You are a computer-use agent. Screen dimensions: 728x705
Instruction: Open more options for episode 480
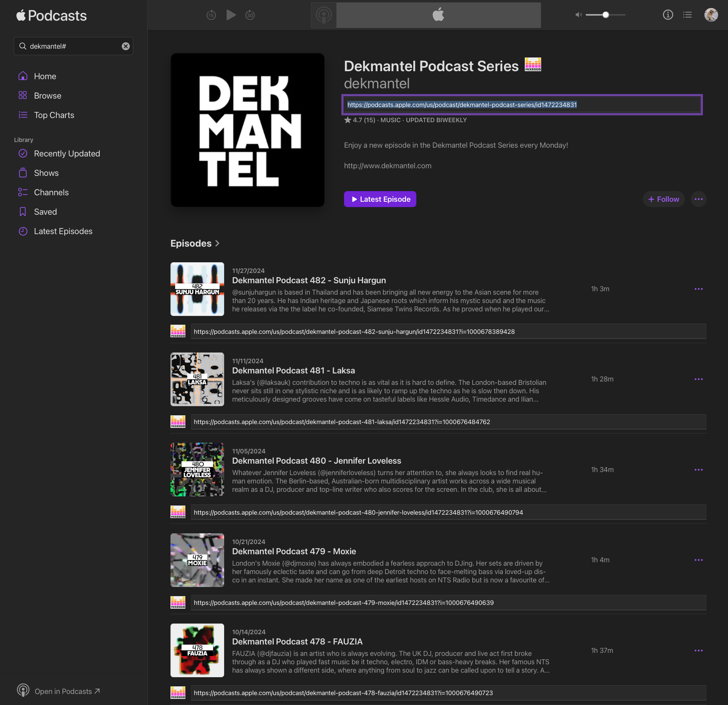tap(698, 470)
